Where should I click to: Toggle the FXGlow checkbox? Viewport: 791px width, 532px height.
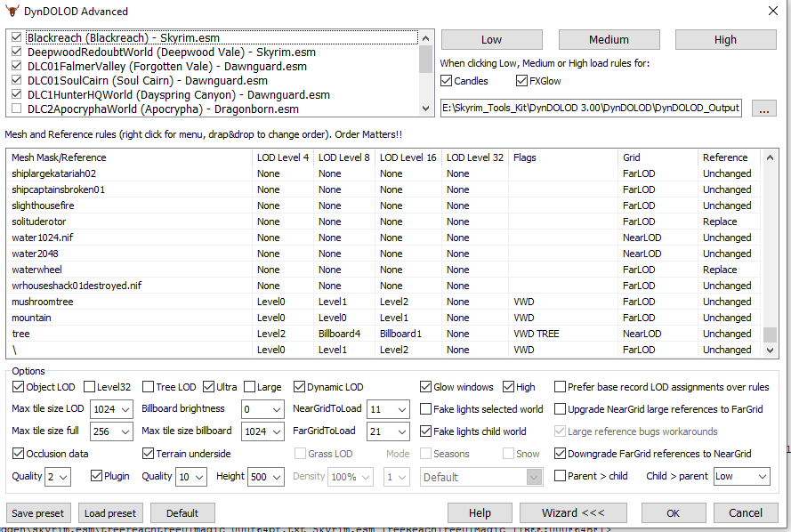click(521, 81)
